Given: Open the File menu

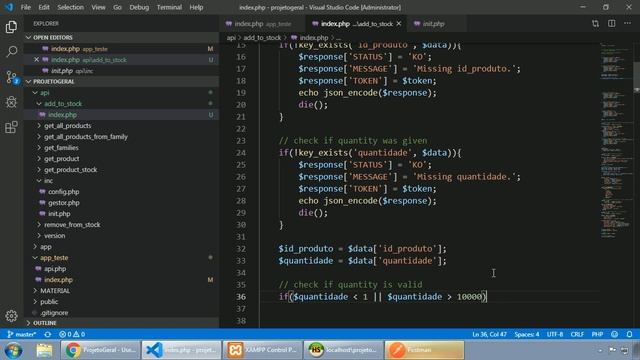Looking at the screenshot, I should tap(26, 7).
